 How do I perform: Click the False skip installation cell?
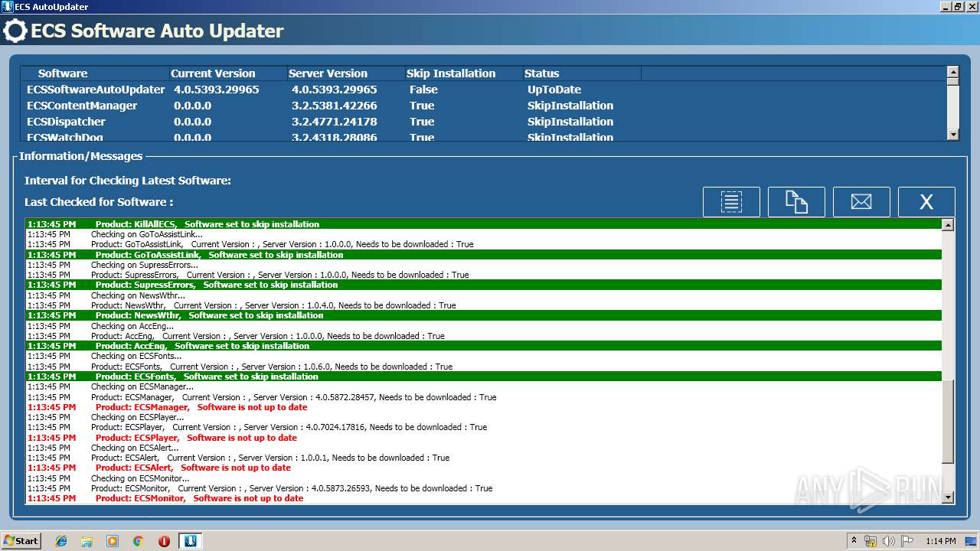pos(423,90)
